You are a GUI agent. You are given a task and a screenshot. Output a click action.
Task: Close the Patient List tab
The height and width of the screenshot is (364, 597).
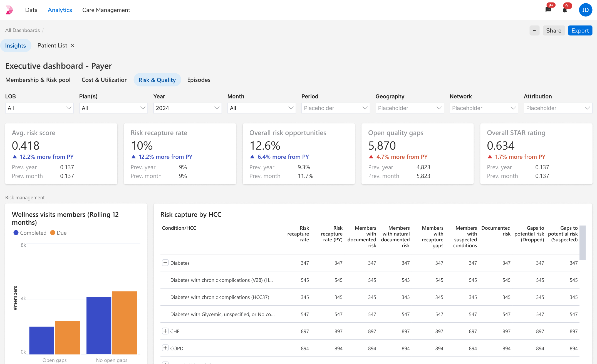pyautogui.click(x=72, y=45)
